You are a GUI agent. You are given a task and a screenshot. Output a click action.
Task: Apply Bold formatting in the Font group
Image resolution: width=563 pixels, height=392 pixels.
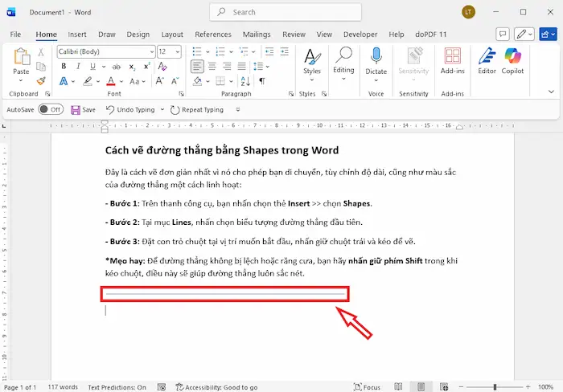point(64,67)
